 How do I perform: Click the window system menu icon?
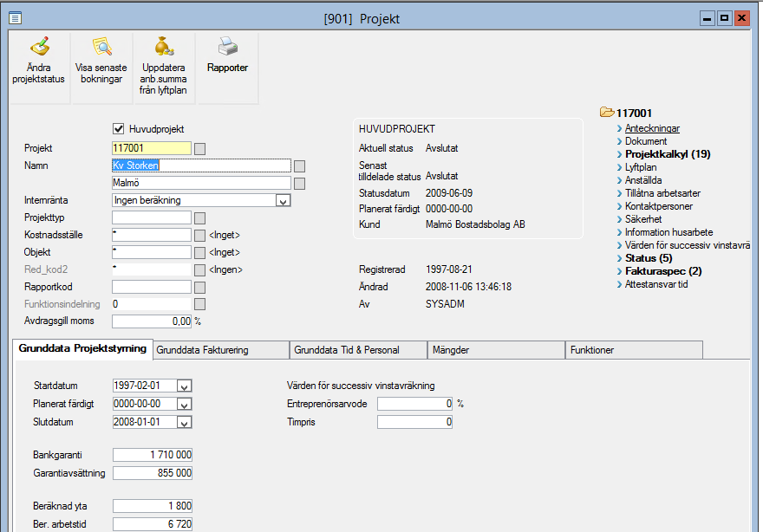pyautogui.click(x=15, y=18)
